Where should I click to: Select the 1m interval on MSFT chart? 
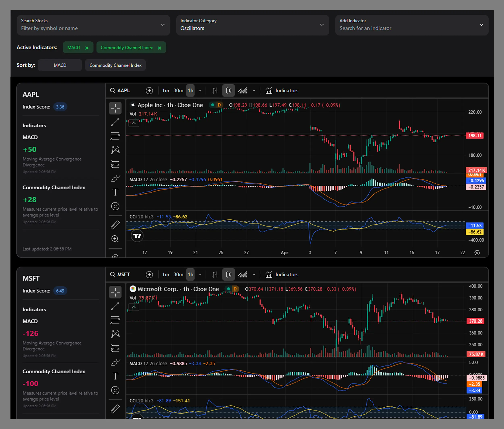click(x=166, y=275)
